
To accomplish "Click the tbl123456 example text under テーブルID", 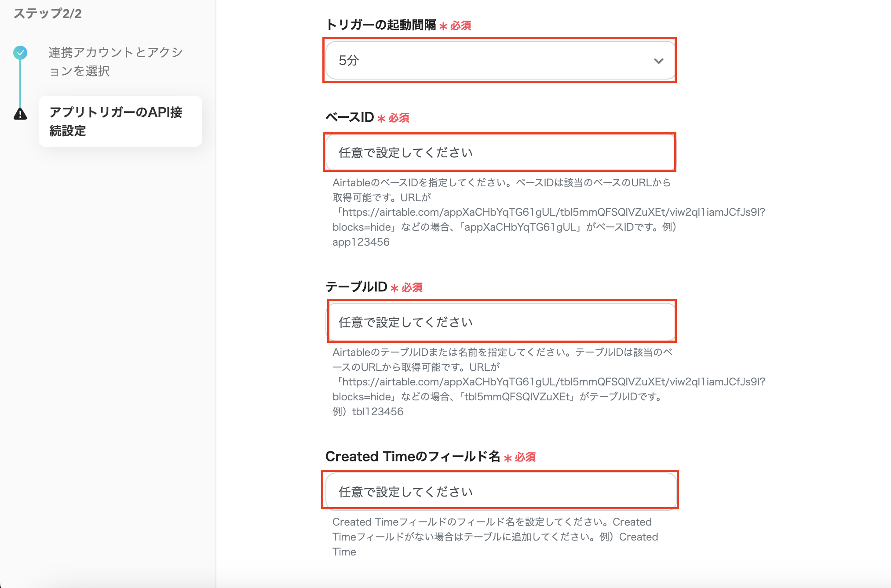I will [x=377, y=412].
